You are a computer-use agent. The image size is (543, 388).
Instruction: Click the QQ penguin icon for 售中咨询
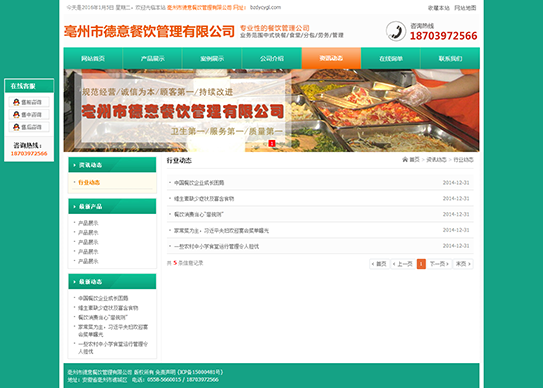pyautogui.click(x=16, y=115)
